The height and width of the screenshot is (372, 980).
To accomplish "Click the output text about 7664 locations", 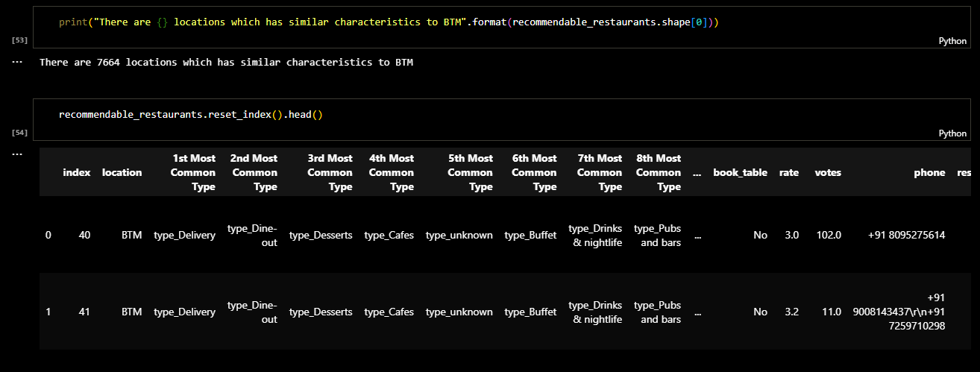I will point(226,63).
